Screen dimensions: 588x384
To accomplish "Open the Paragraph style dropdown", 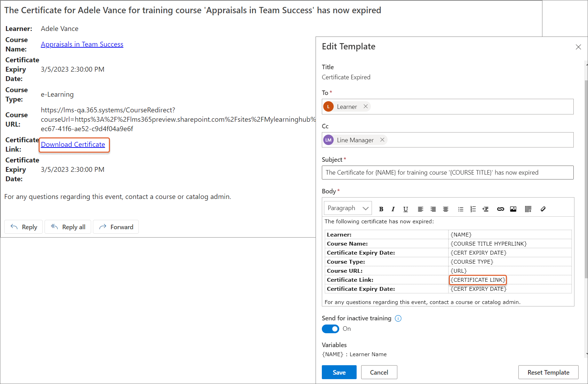I will pyautogui.click(x=348, y=208).
